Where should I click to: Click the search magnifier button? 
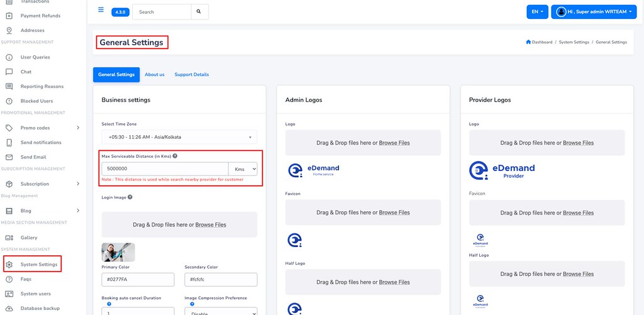199,11
